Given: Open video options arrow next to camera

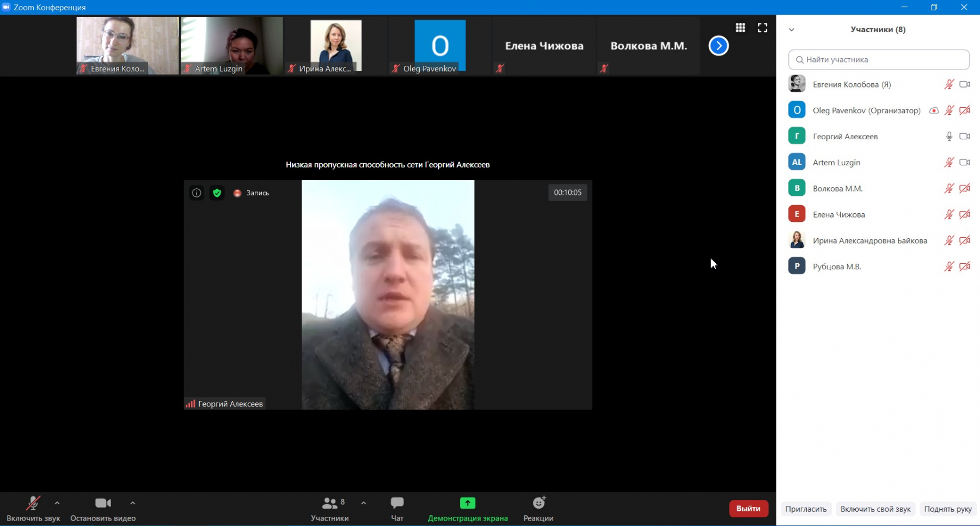Looking at the screenshot, I should coord(133,503).
